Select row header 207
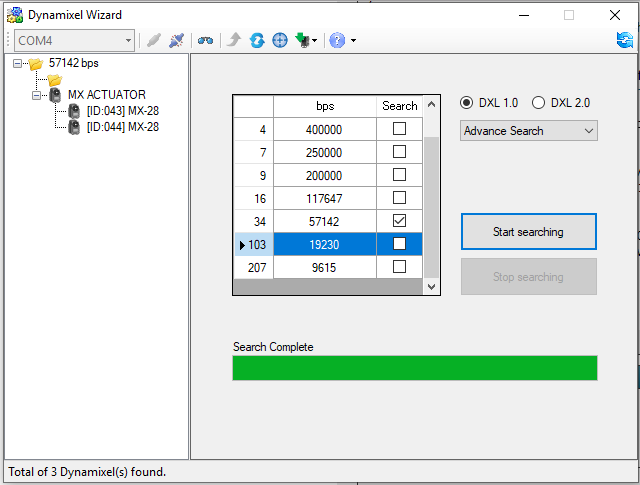 254,267
